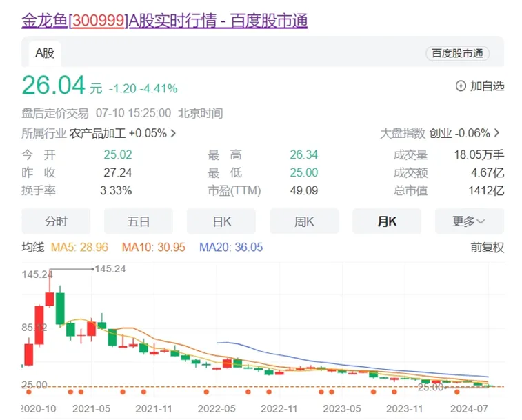The height and width of the screenshot is (420, 522).
Task: Switch to the 日K chart tab
Action: coord(221,221)
